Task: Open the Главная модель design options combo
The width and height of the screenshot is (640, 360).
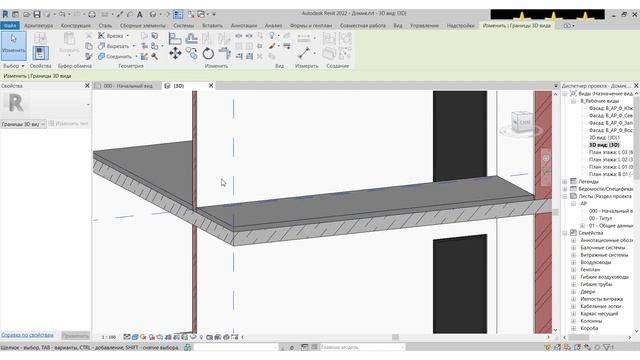Action: (362, 347)
